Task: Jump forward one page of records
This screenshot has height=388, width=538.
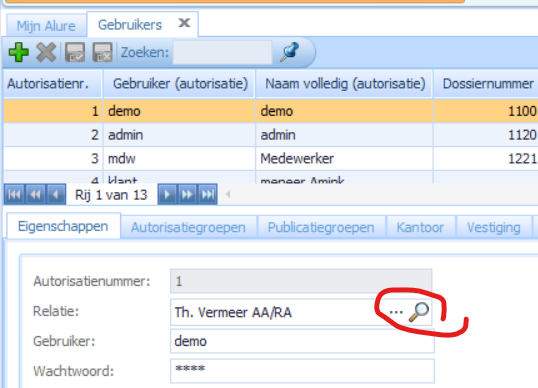Action: [187, 195]
